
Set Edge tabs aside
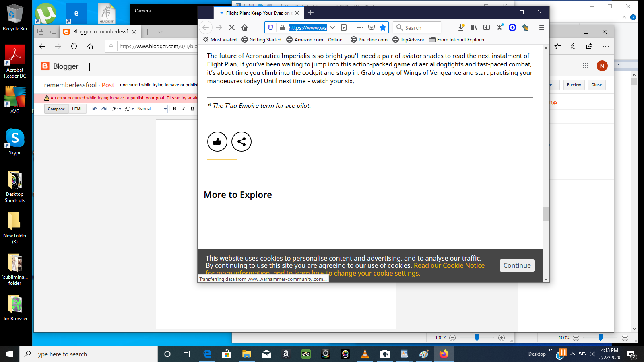click(x=53, y=32)
